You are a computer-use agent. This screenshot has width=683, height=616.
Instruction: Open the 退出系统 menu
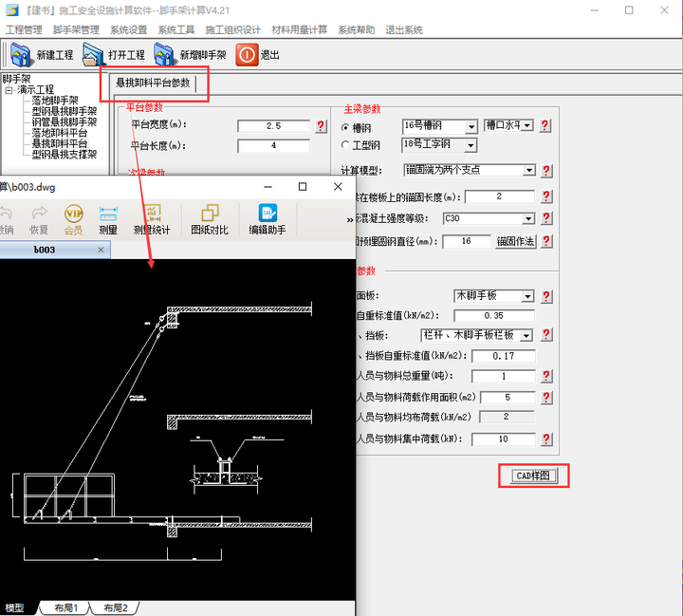[404, 29]
